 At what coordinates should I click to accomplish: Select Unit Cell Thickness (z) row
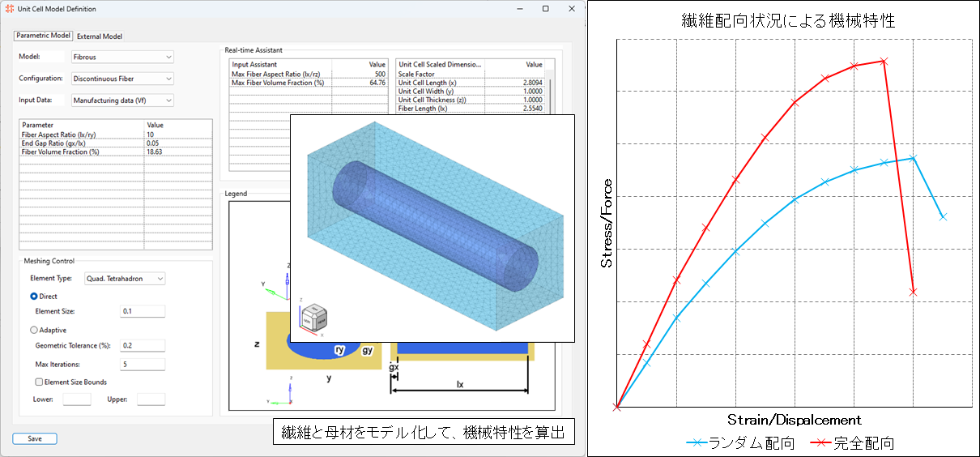click(x=471, y=100)
